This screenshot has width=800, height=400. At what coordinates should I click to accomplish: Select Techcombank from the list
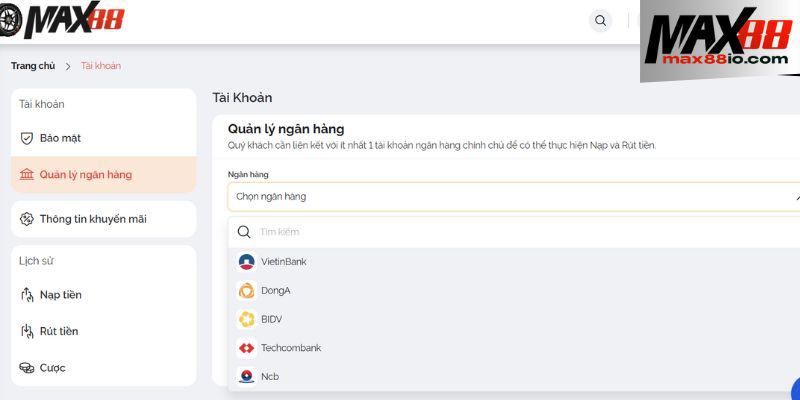tap(513, 348)
